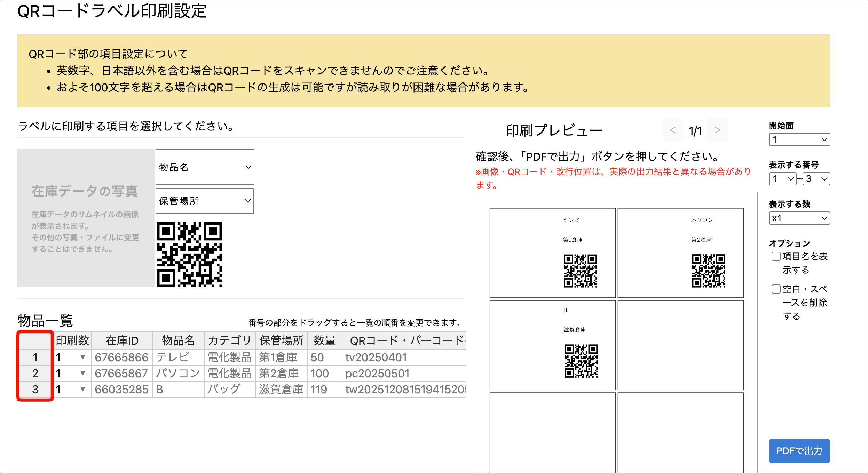Click row number 1 drag handle
Viewport: 868px width, 473px height.
[35, 357]
